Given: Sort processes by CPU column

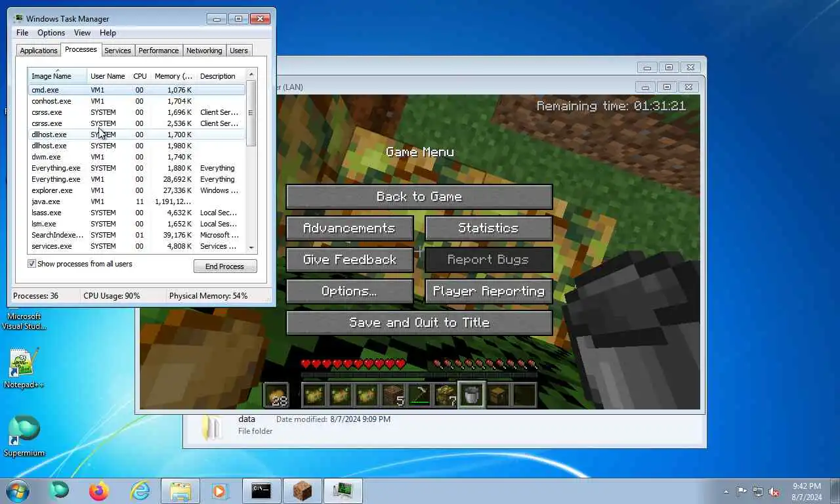Looking at the screenshot, I should 140,76.
